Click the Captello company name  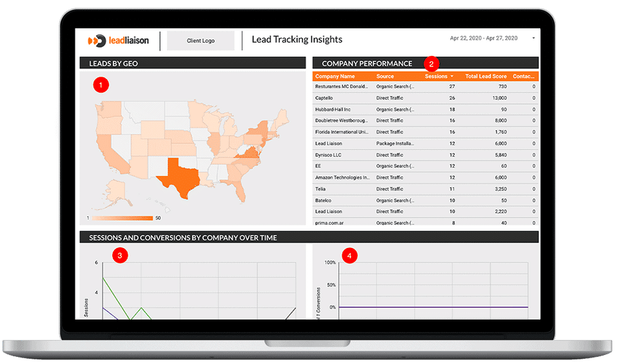coord(324,98)
